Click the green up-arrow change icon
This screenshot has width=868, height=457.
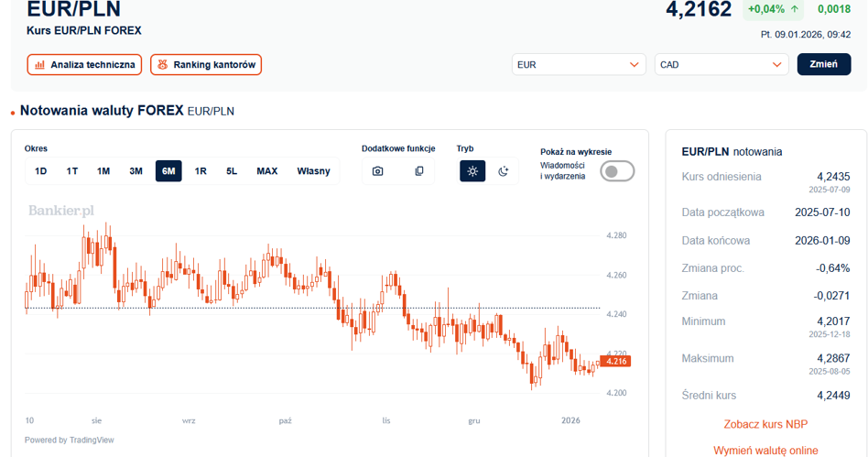tap(795, 9)
